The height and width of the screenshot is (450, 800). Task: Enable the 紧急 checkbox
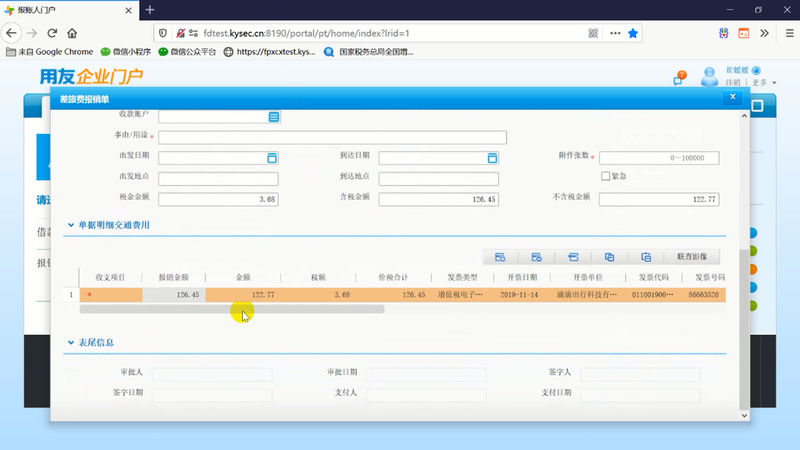[x=606, y=176]
